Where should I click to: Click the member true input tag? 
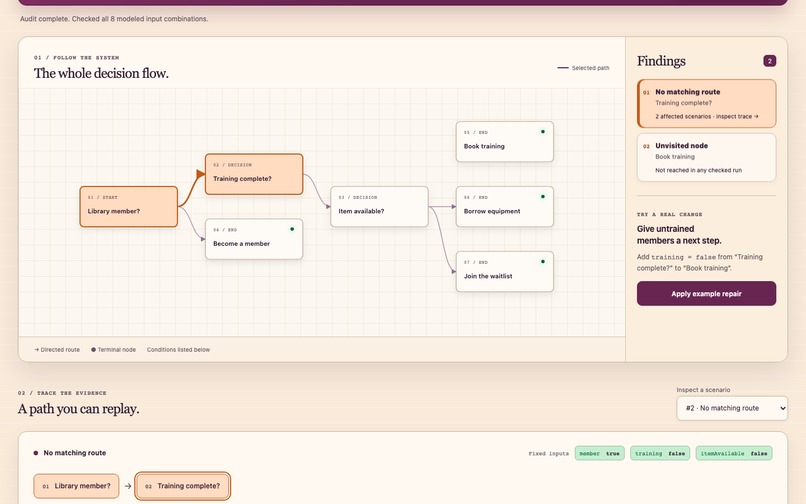pyautogui.click(x=599, y=453)
